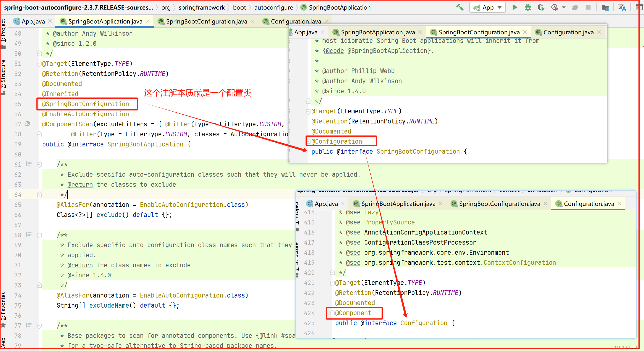644x351 pixels.
Task: Open the Z: Structure tool window
Action: [x=3, y=77]
